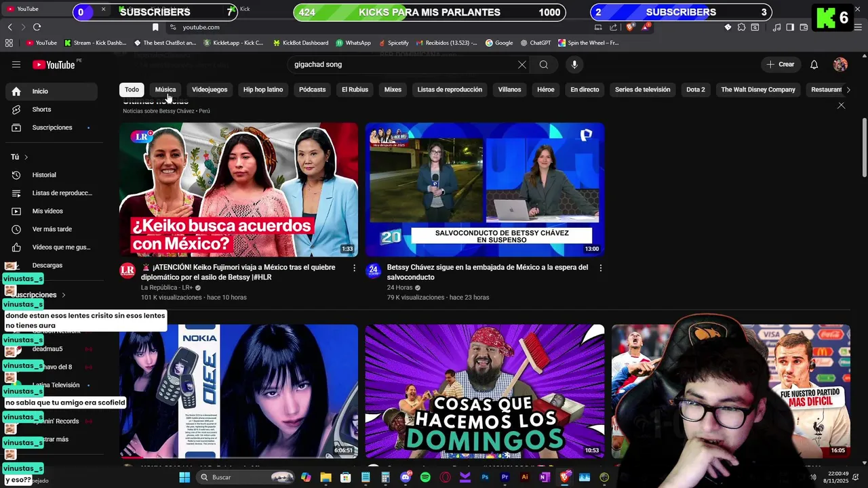Image resolution: width=868 pixels, height=488 pixels.
Task: Open the notifications bell
Action: coord(814,64)
